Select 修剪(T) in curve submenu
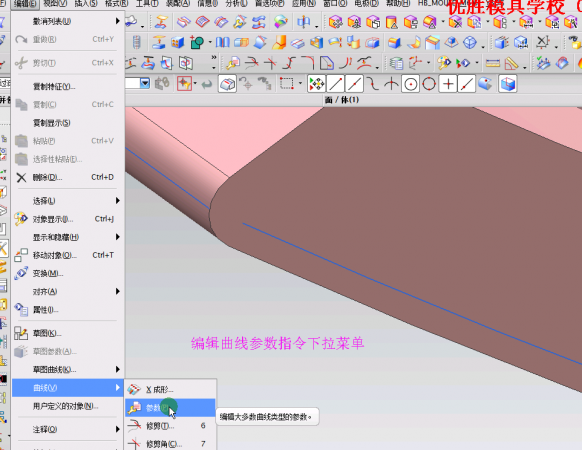582x450 pixels. coord(170,426)
